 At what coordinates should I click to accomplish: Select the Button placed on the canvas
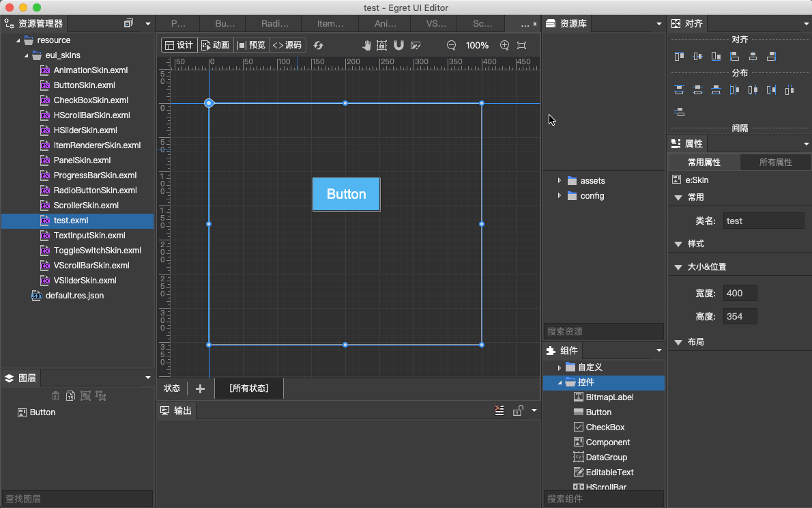coord(346,194)
